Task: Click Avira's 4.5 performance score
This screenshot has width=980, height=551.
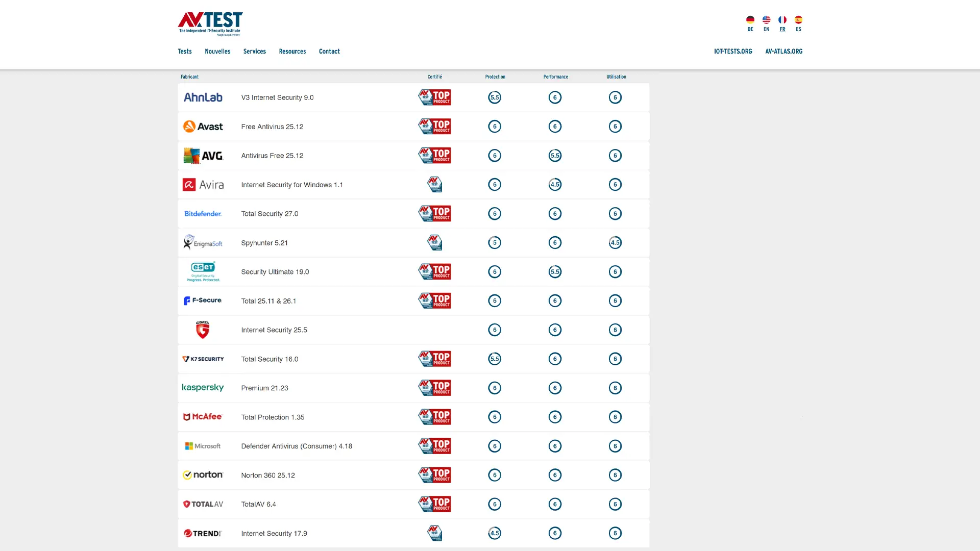Action: click(555, 185)
